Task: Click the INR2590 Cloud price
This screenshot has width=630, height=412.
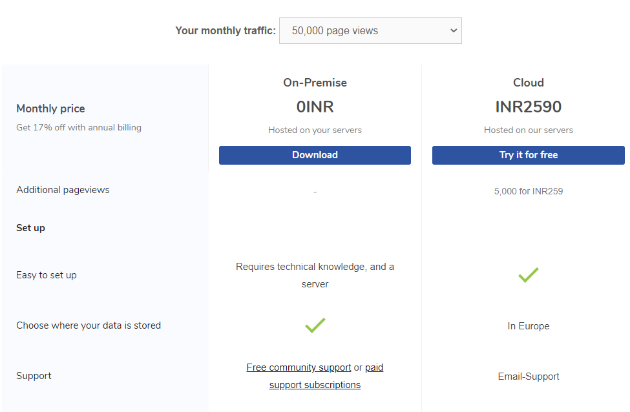Action: click(528, 107)
